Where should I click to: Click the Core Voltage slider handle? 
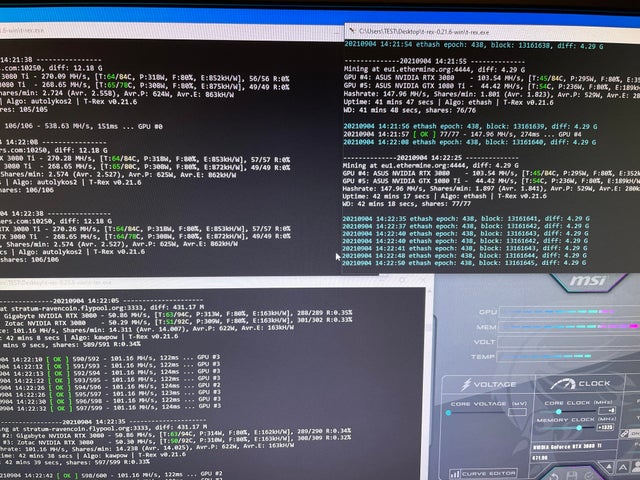coord(448,413)
